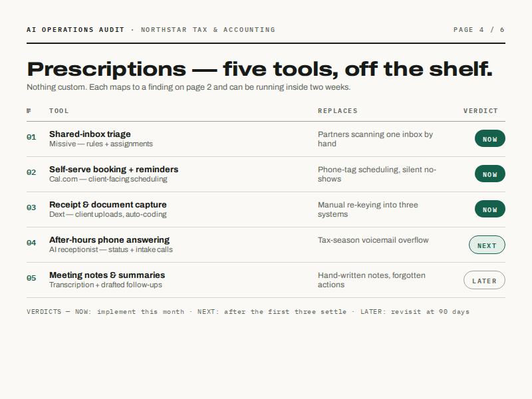
Task: Click the NEXT verdict badge
Action: point(487,245)
